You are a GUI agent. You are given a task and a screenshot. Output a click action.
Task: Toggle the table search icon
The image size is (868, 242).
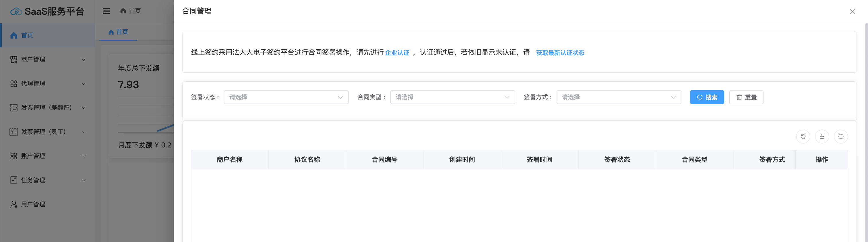click(x=841, y=137)
